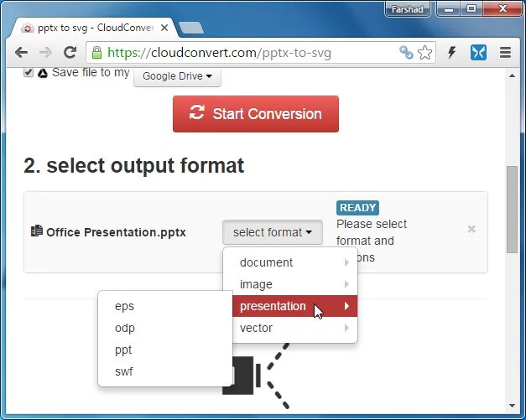Choose ppt output format
This screenshot has width=526, height=420.
[165, 350]
